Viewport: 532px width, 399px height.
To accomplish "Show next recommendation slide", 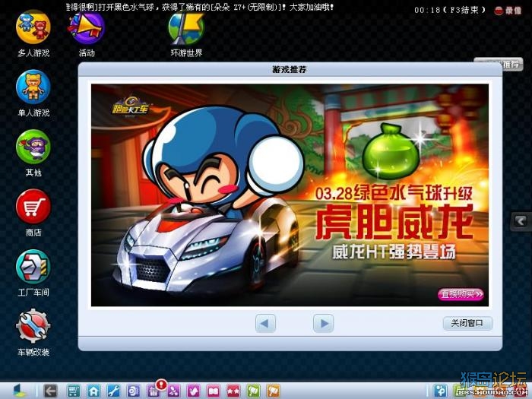I will coord(323,323).
